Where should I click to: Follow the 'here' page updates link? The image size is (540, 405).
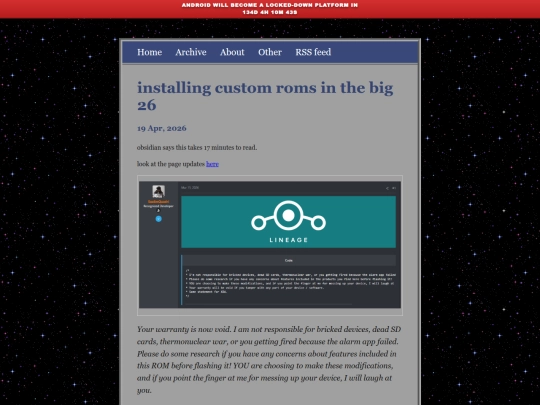click(x=212, y=164)
